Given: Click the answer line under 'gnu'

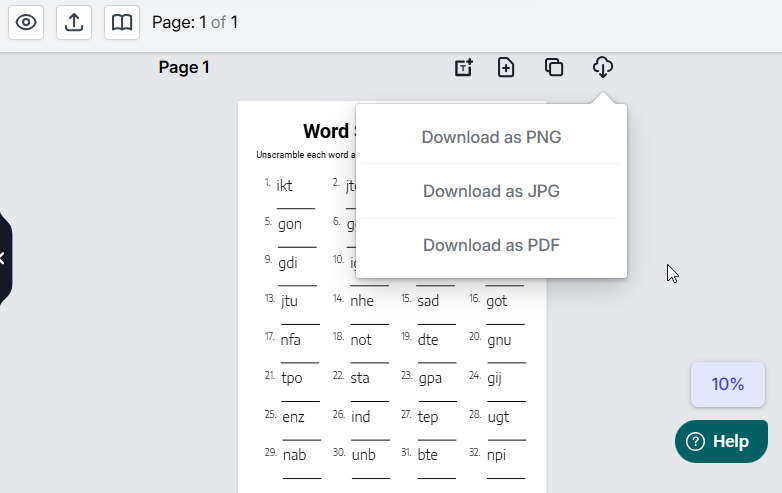Looking at the screenshot, I should point(505,362).
